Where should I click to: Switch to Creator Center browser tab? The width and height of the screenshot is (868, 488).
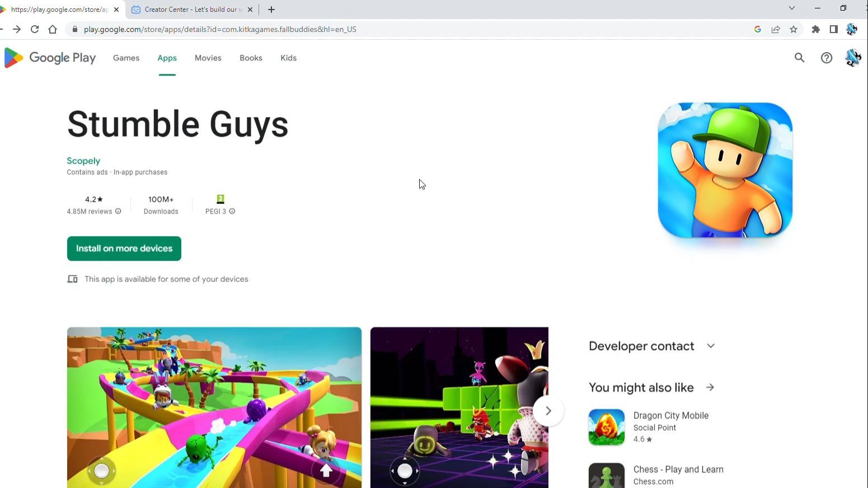193,10
